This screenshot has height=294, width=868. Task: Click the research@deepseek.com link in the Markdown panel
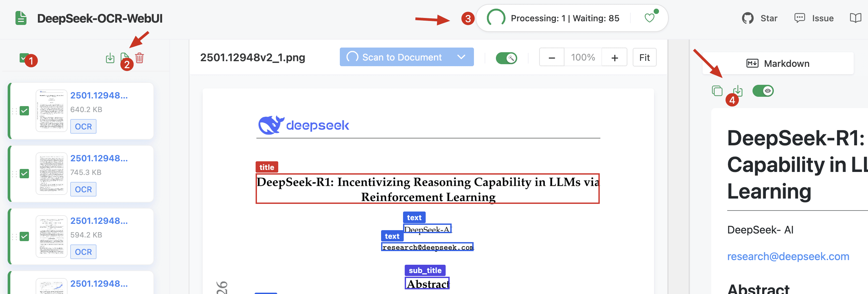(x=788, y=256)
